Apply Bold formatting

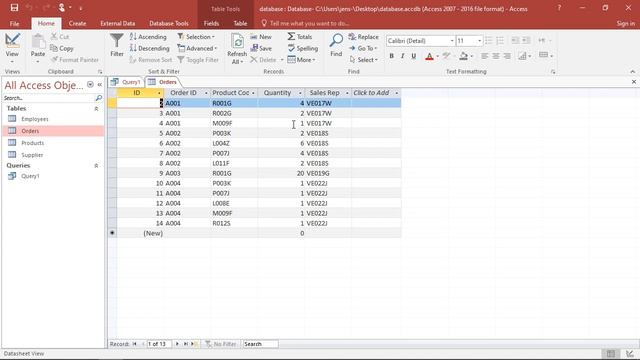tap(391, 56)
